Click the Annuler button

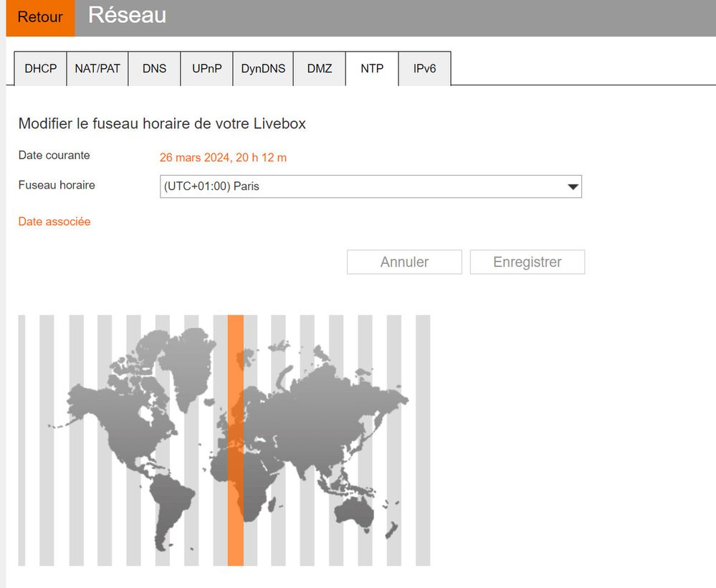coord(404,262)
